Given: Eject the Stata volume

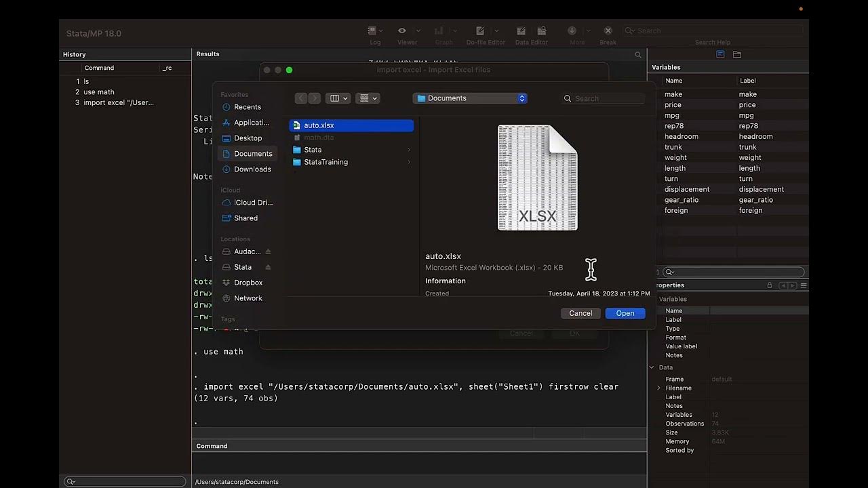Looking at the screenshot, I should pos(268,267).
